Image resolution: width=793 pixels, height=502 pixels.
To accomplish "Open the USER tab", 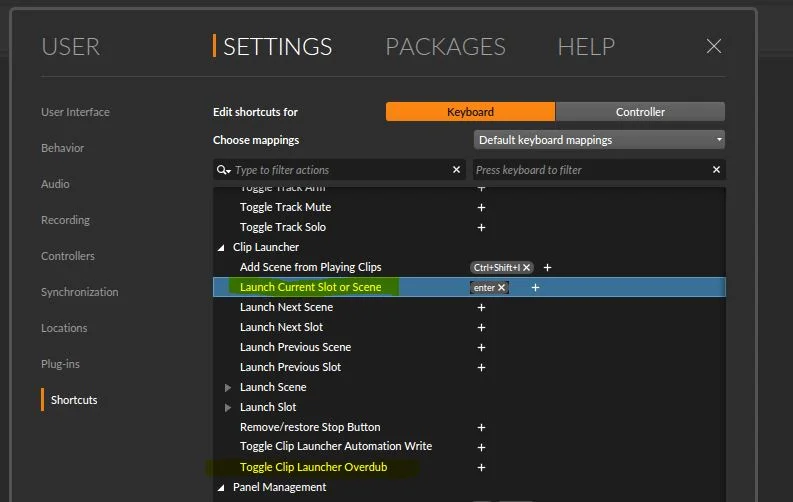I will tap(70, 47).
